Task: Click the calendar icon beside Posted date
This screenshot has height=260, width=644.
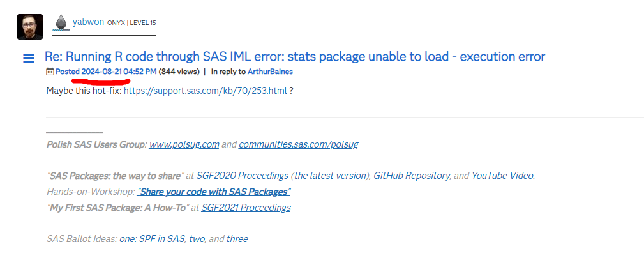Action: (50, 72)
